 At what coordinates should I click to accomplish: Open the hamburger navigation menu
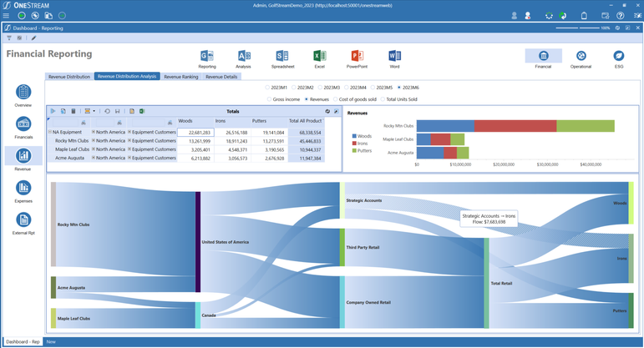coord(6,16)
